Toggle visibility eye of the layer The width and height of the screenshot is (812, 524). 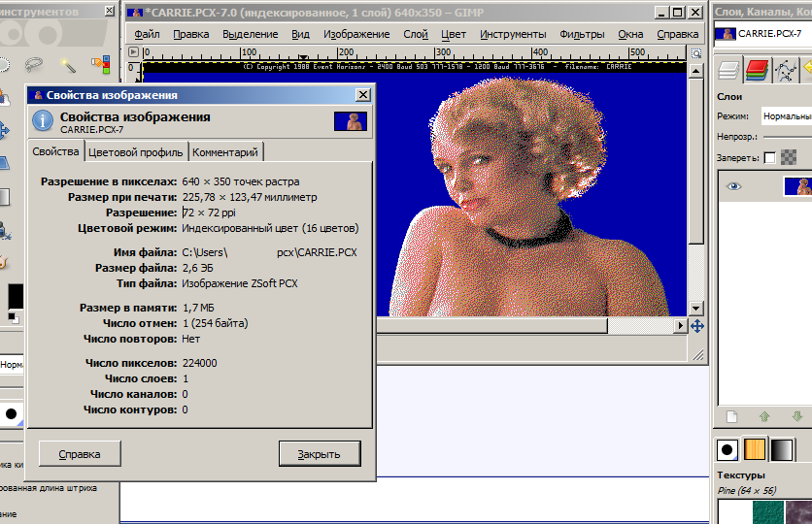(733, 186)
